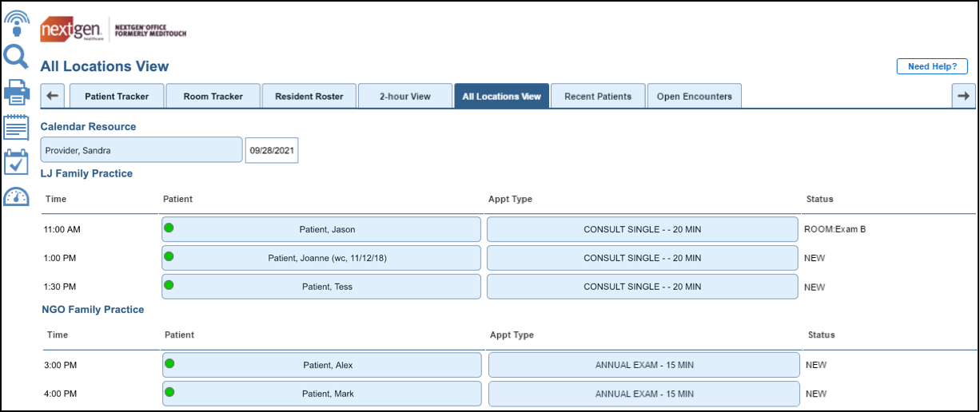Open the dashboard gauge icon

tap(17, 196)
